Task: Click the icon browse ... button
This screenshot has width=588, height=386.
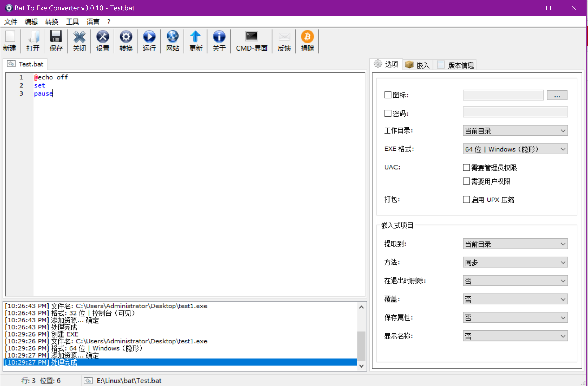Action: click(557, 95)
